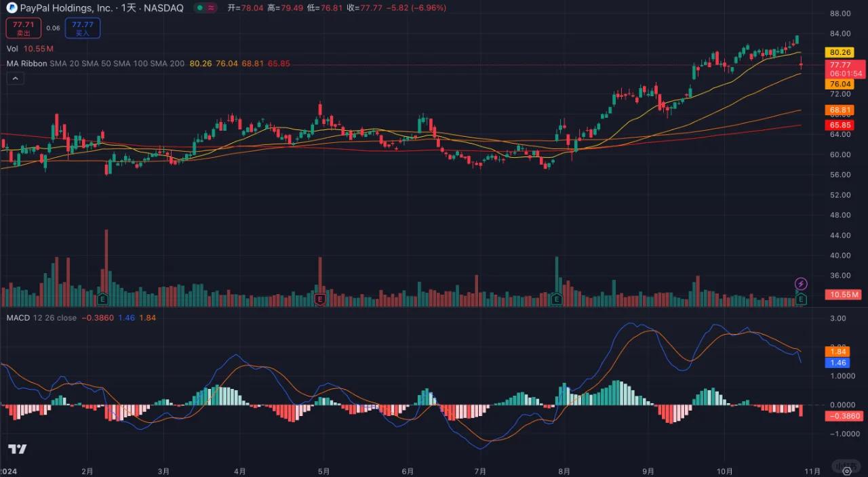Click the pink data mode indicator icon
Image resolution: width=868 pixels, height=477 pixels.
click(212, 8)
